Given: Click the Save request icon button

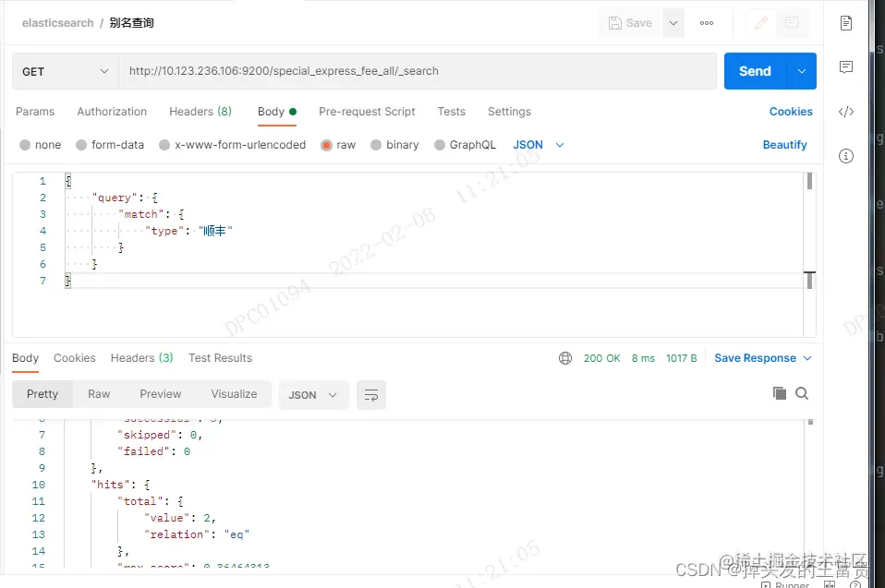Looking at the screenshot, I should tap(630, 23).
